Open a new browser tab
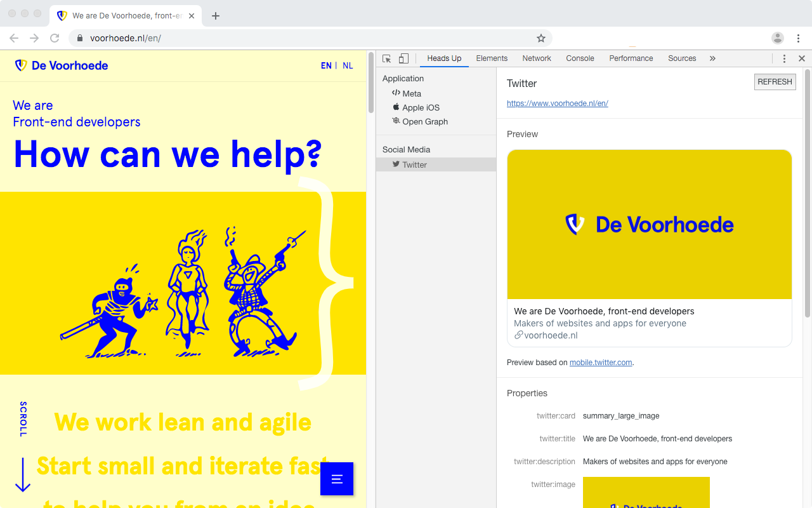 216,16
